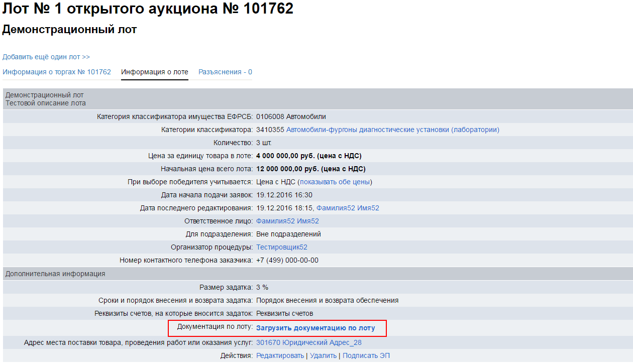
Task: Open organizer profile "Тестировщик52"
Action: point(282,247)
